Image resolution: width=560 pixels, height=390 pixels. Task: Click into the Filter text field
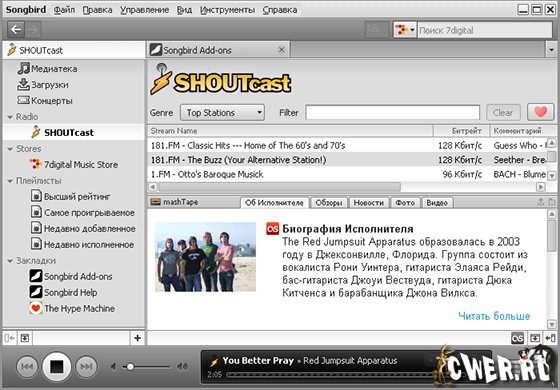pyautogui.click(x=392, y=113)
